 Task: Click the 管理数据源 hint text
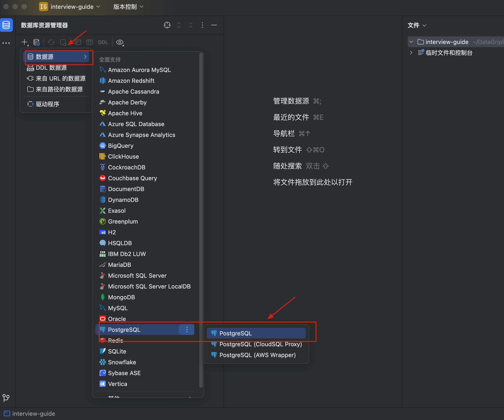(x=291, y=101)
